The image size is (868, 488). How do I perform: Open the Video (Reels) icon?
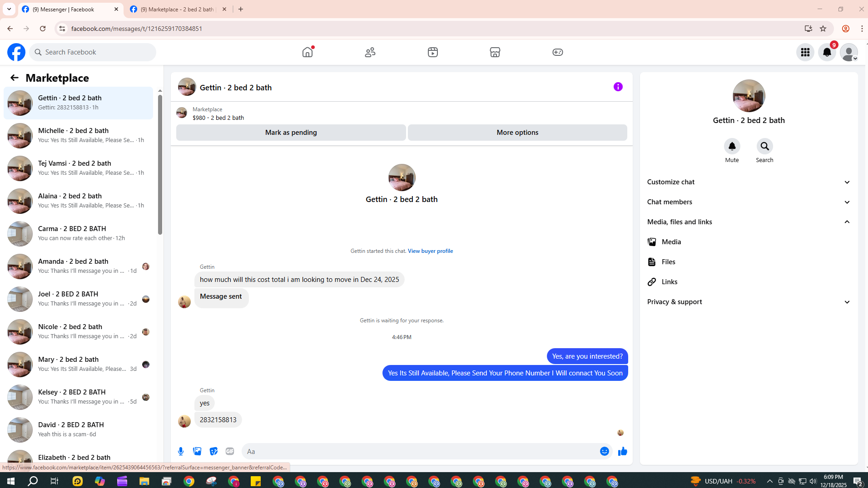[433, 52]
